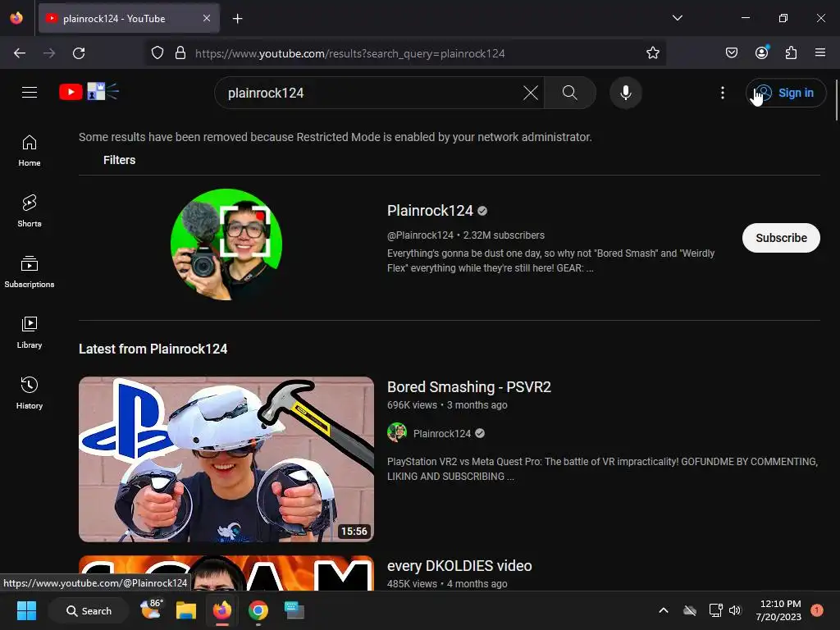Open Library in sidebar

tap(30, 333)
